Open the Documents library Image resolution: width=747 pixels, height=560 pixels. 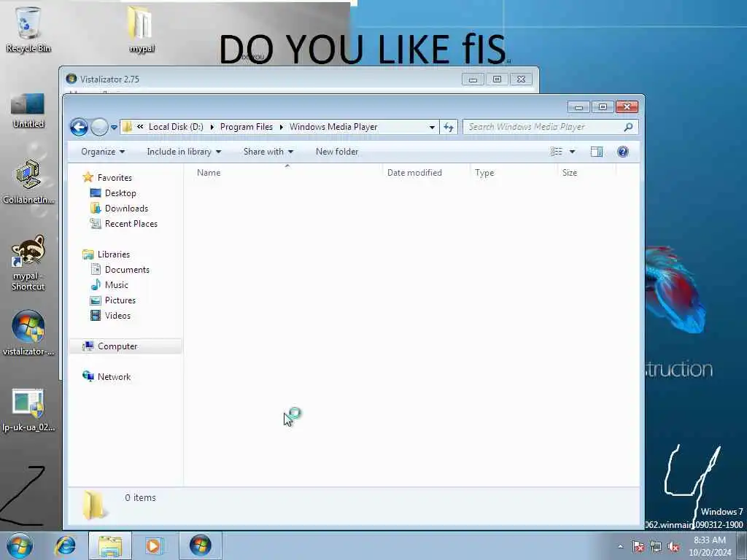click(127, 270)
